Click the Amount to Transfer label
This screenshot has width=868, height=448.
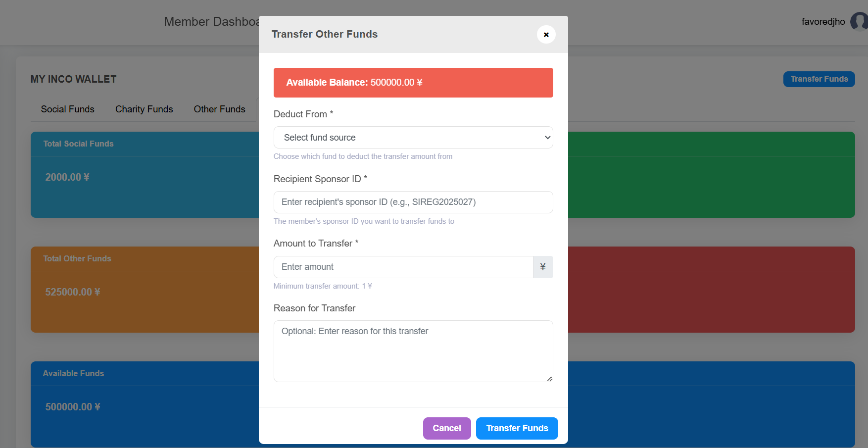pos(316,244)
